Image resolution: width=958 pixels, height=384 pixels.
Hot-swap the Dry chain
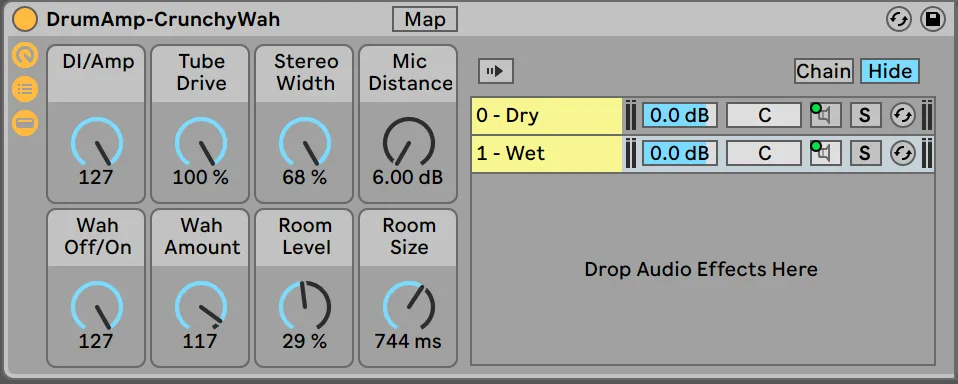tap(902, 115)
